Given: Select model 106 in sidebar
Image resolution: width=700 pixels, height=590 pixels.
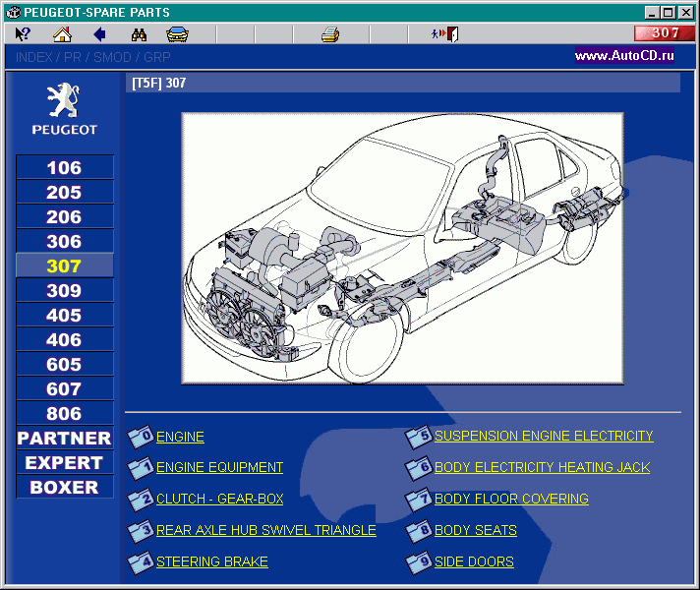Looking at the screenshot, I should pos(64,168).
